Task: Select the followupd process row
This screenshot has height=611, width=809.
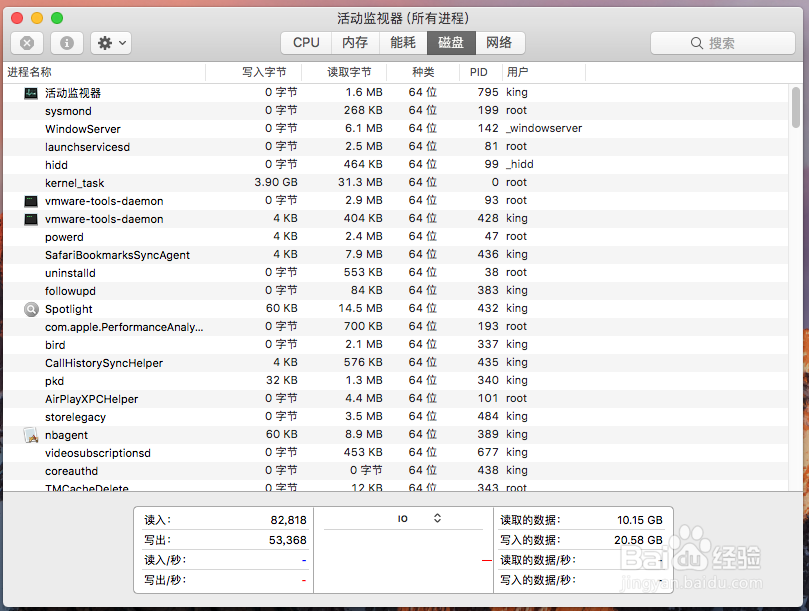Action: point(396,291)
